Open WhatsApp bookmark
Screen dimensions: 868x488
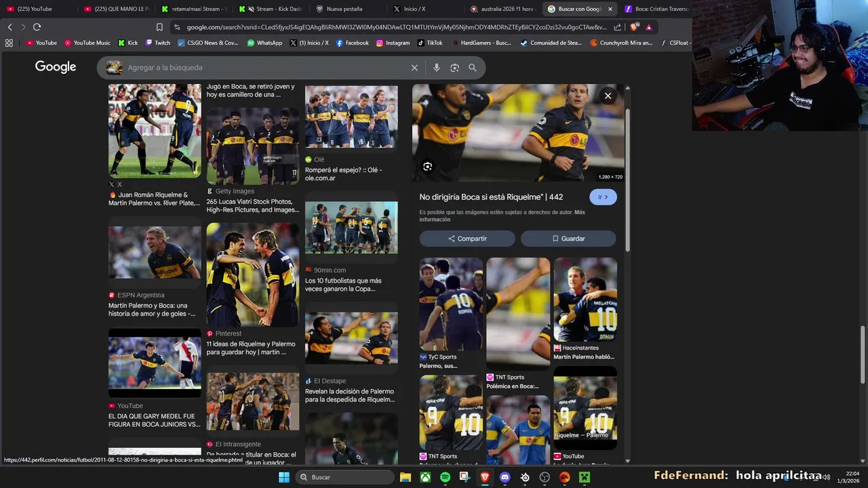click(x=264, y=43)
